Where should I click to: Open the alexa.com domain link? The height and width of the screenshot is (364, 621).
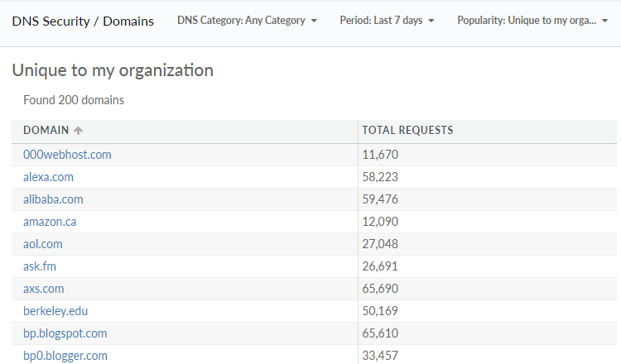[x=48, y=177]
